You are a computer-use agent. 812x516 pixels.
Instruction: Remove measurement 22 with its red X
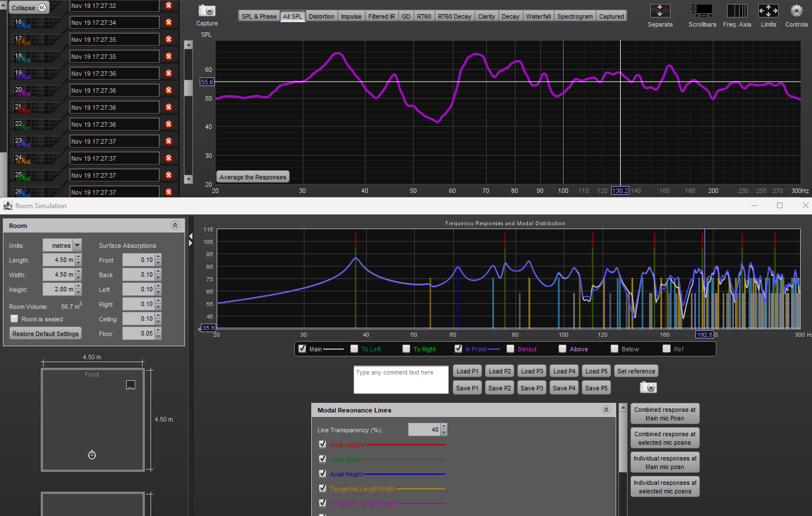(x=169, y=124)
